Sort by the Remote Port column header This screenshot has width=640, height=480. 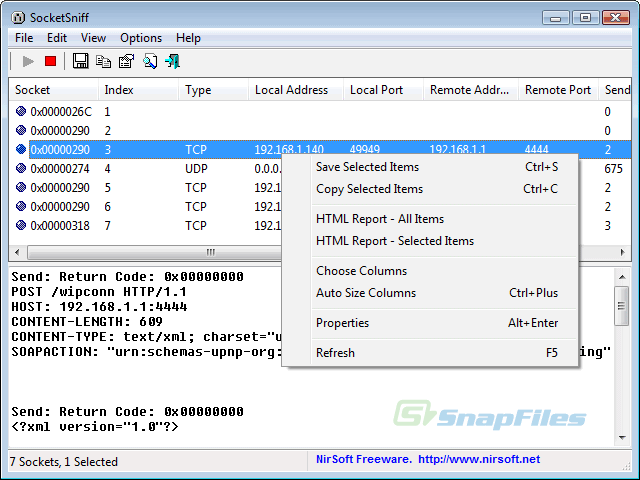(558, 90)
